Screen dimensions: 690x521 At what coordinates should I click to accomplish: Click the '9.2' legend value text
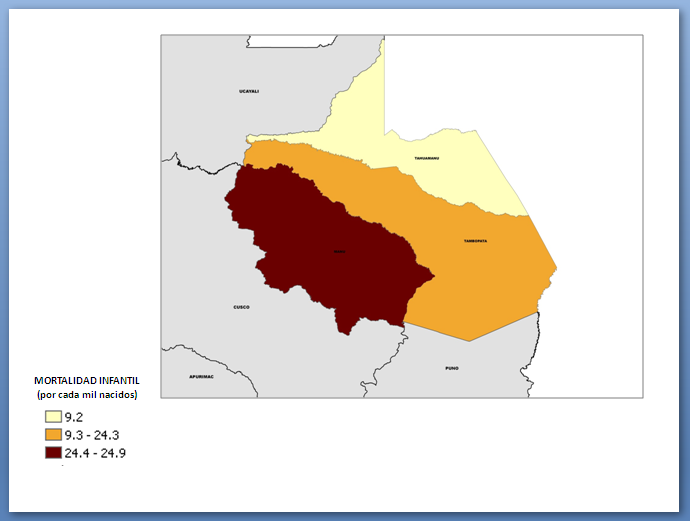(x=75, y=417)
